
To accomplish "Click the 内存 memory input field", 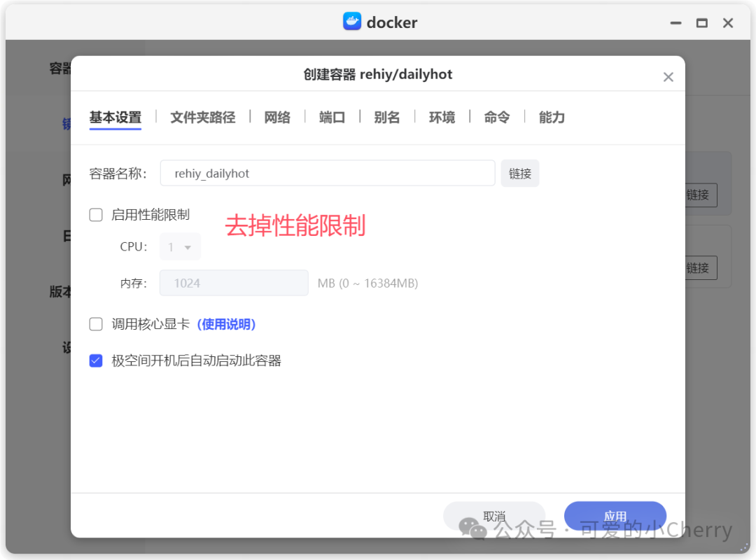I will [234, 283].
